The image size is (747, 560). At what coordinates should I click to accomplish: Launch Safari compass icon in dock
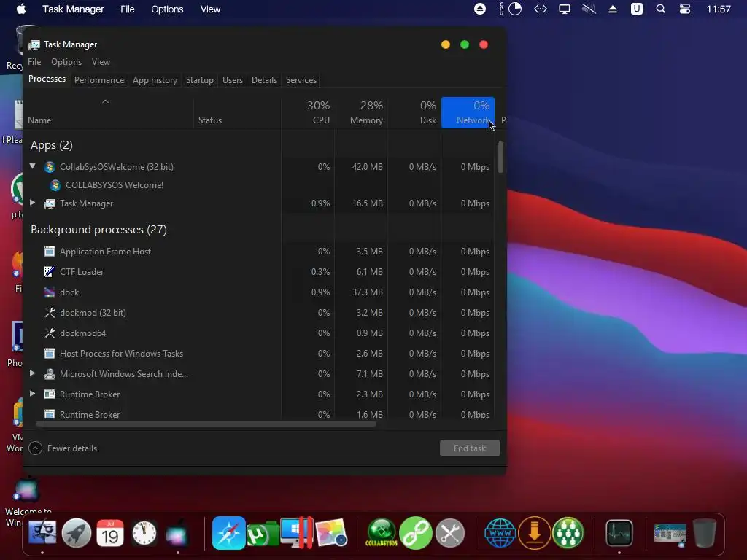[x=228, y=533]
